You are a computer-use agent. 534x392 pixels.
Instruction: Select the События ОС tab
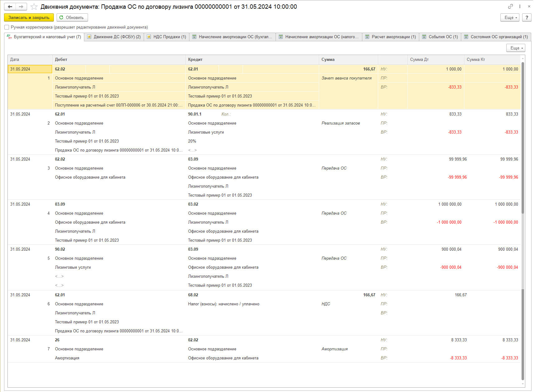pyautogui.click(x=440, y=37)
